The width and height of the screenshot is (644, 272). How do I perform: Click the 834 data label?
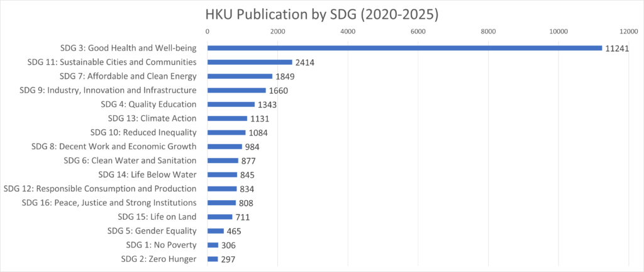248,189
